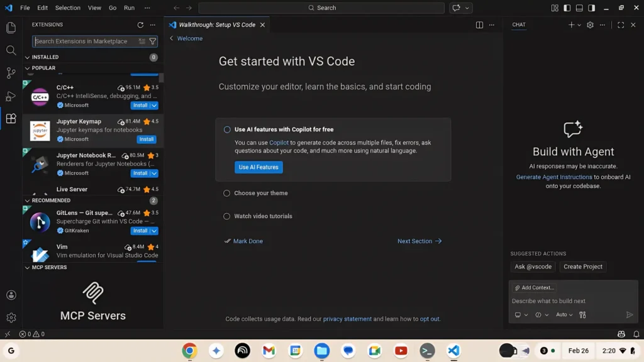
Task: Open new chat dropdown chevron
Action: coord(579,25)
